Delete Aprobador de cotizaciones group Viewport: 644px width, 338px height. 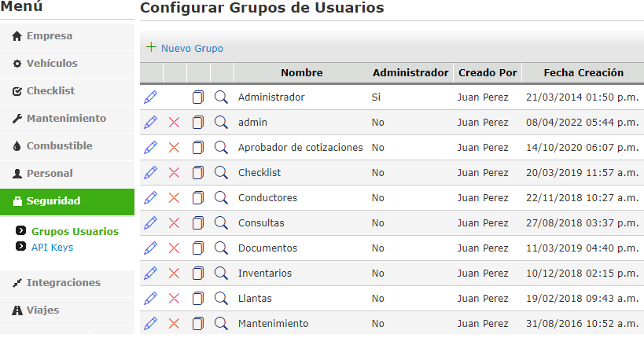click(174, 148)
